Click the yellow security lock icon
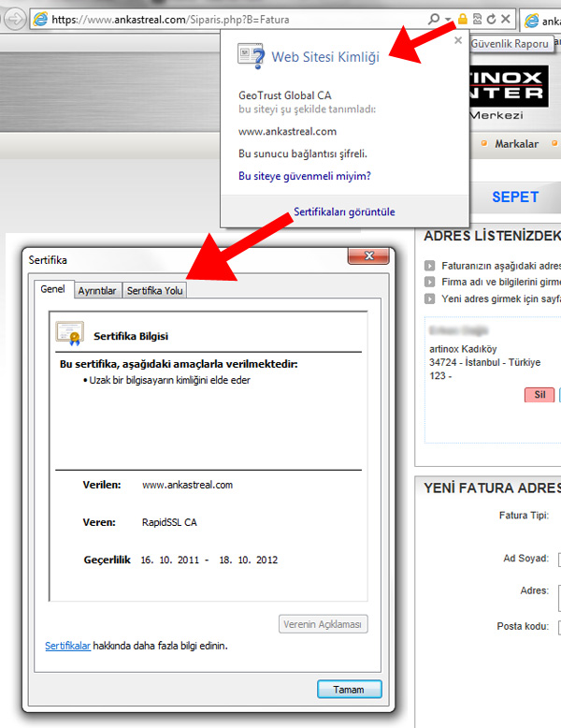The width and height of the screenshot is (561, 728). [462, 19]
